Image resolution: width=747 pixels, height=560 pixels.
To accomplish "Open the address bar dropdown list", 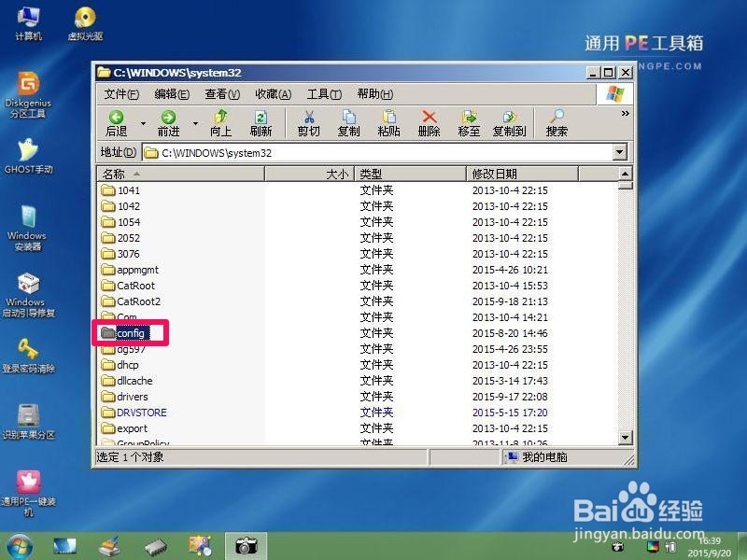I will tap(618, 150).
